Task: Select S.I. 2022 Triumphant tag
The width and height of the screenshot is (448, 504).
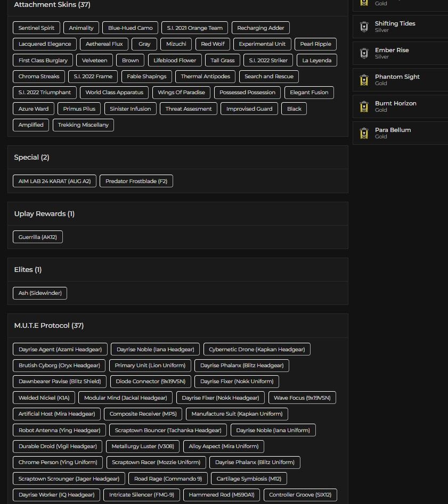Action: coord(45,93)
